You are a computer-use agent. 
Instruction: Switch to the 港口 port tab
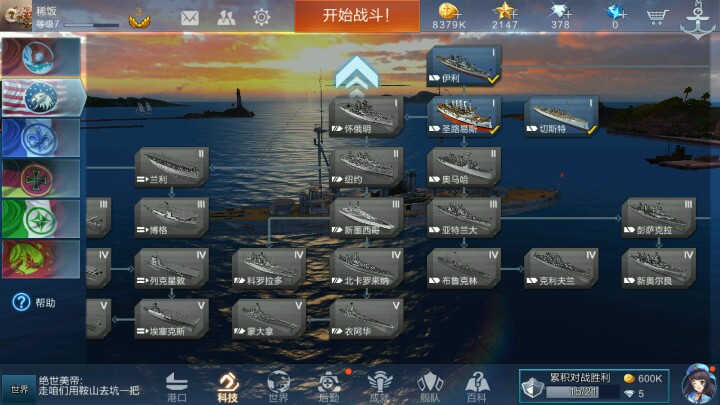point(177,387)
